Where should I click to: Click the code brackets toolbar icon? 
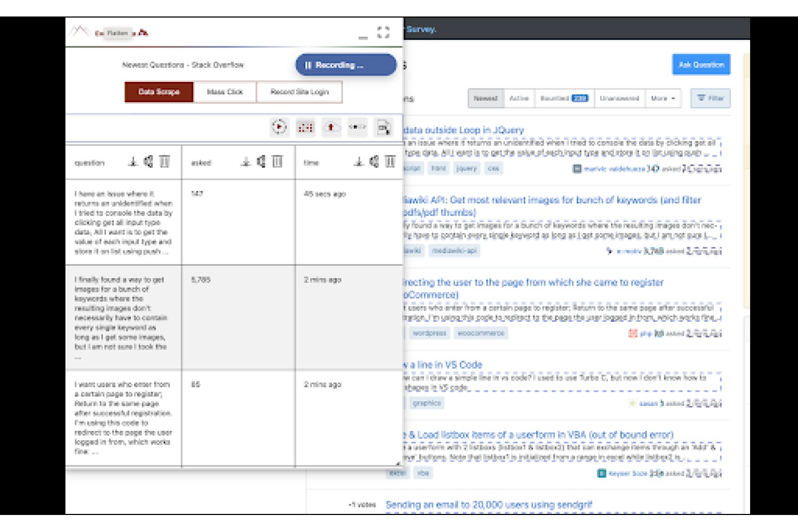357,127
